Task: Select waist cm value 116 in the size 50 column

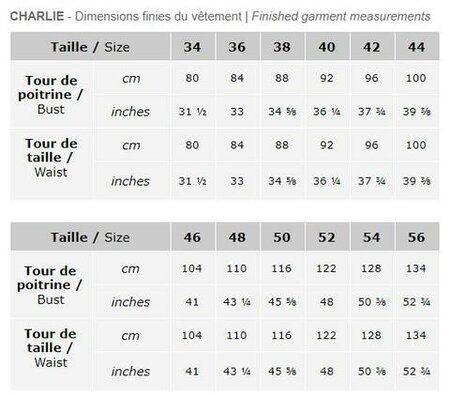Action: coord(282,335)
